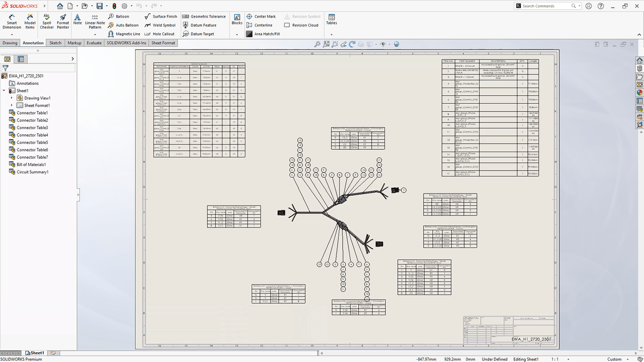Collapse the Sheet1 tree node
The image size is (644, 362).
[x=4, y=90]
